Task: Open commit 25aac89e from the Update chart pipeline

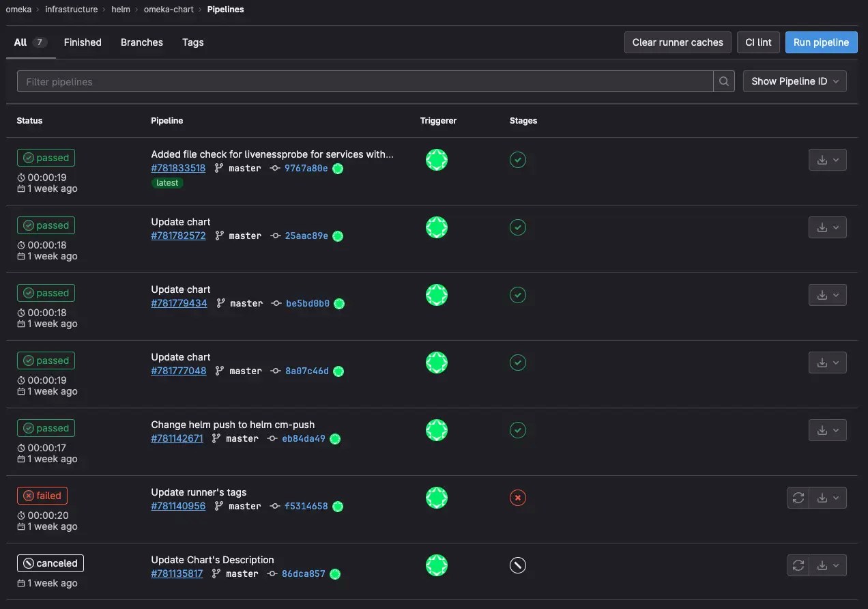Action: (x=308, y=236)
